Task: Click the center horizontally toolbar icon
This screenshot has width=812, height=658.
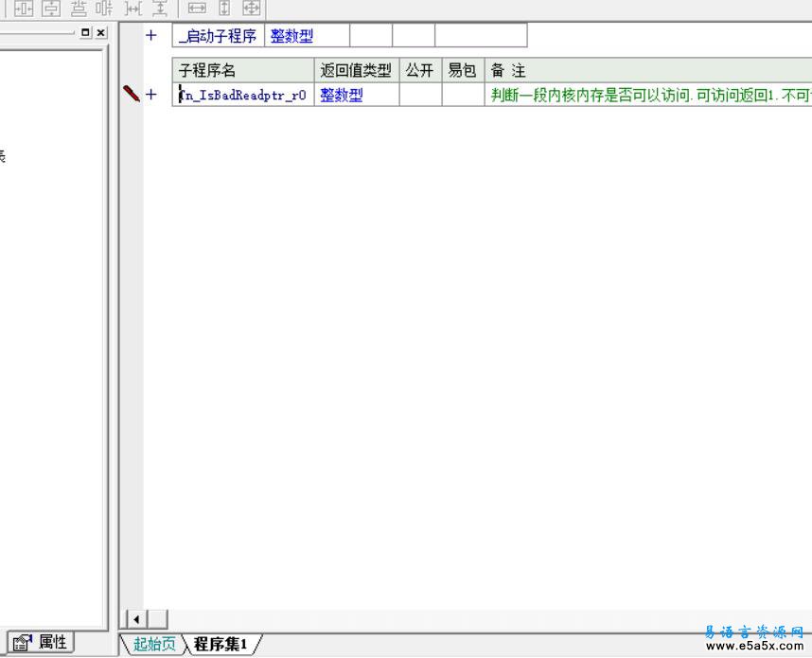Action: click(x=24, y=9)
